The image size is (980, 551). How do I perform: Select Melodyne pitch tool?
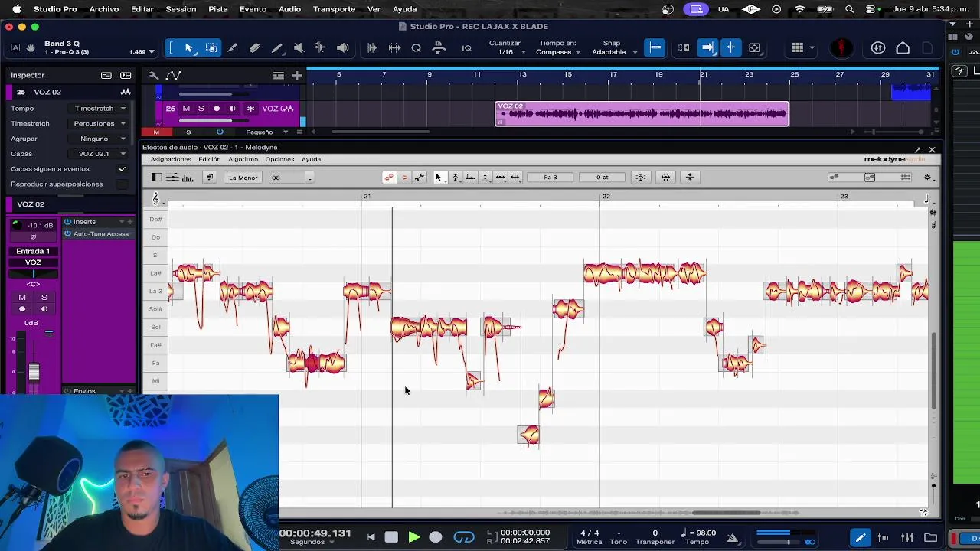pyautogui.click(x=455, y=178)
